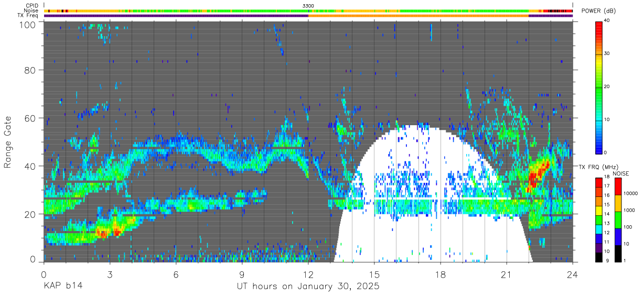Click UT hours axis tick '21'

tap(507, 274)
